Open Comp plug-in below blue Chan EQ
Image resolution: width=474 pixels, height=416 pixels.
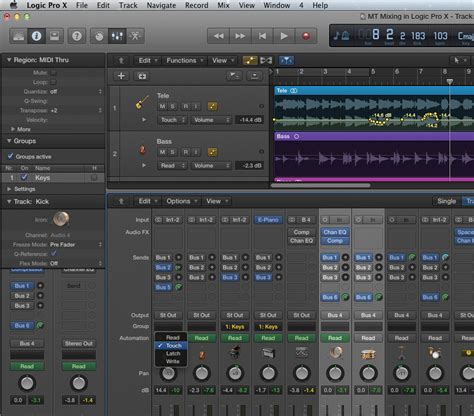[335, 241]
